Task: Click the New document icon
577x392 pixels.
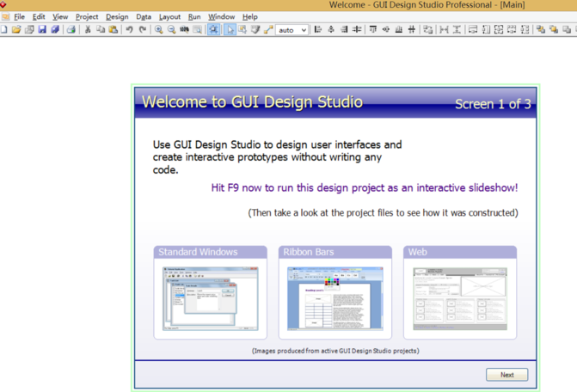Action: click(4, 30)
